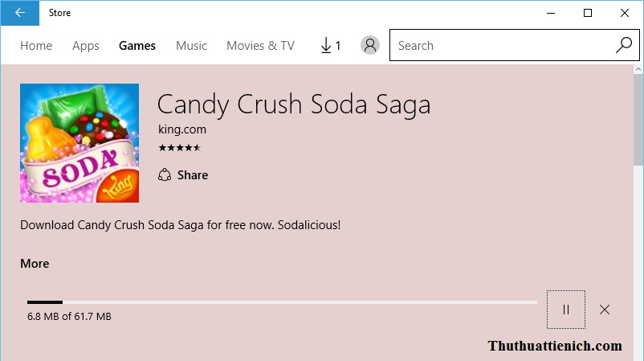The width and height of the screenshot is (644, 361).
Task: Maximize the Store window
Action: (587, 13)
